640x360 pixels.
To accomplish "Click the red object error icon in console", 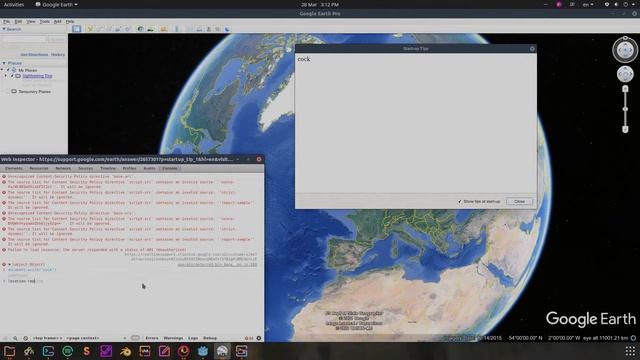I will [x=4, y=264].
